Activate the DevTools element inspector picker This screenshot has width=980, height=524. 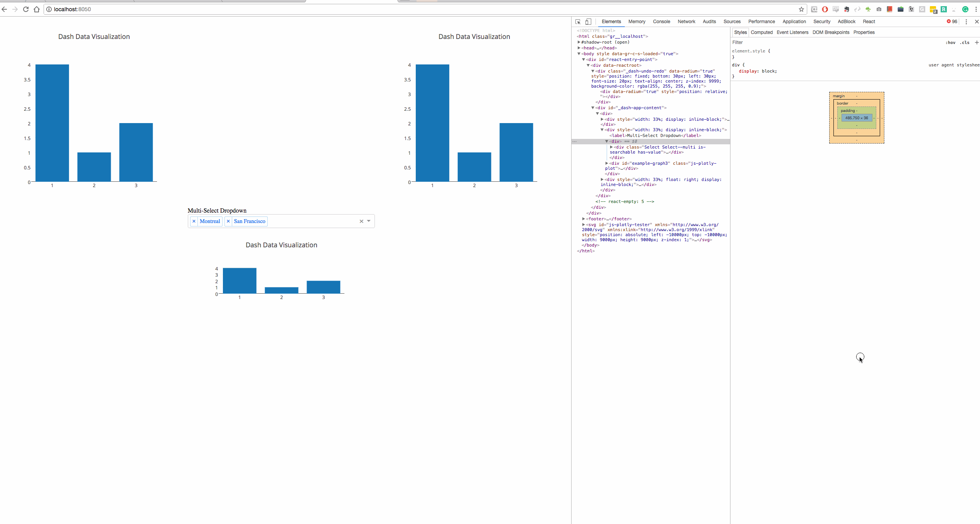578,22
